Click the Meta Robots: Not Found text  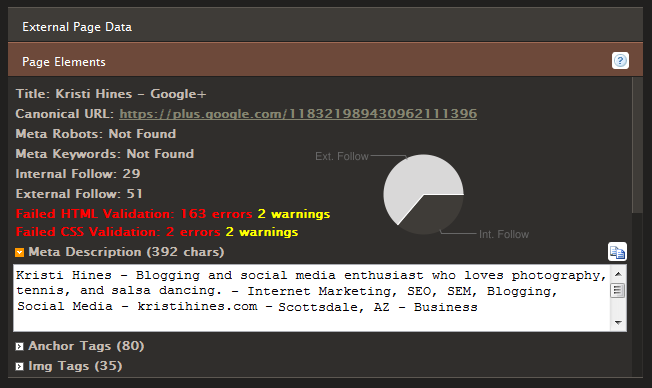click(x=96, y=134)
